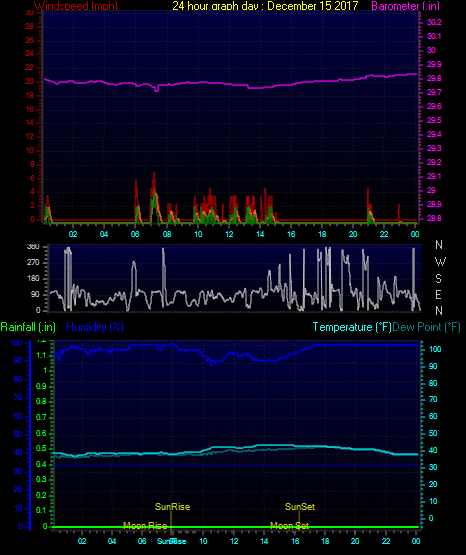
Task: Click the Rainfall (.in) legend label
Action: [28, 327]
